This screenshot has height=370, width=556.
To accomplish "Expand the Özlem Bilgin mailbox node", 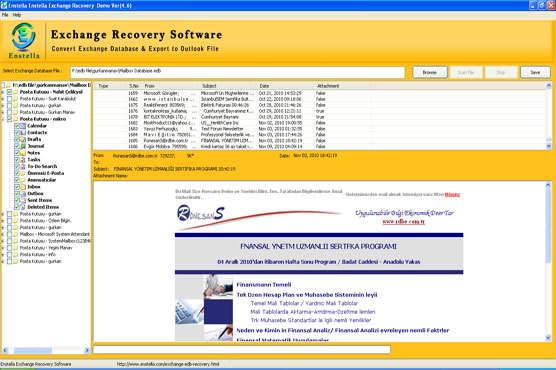I will pos(3,221).
